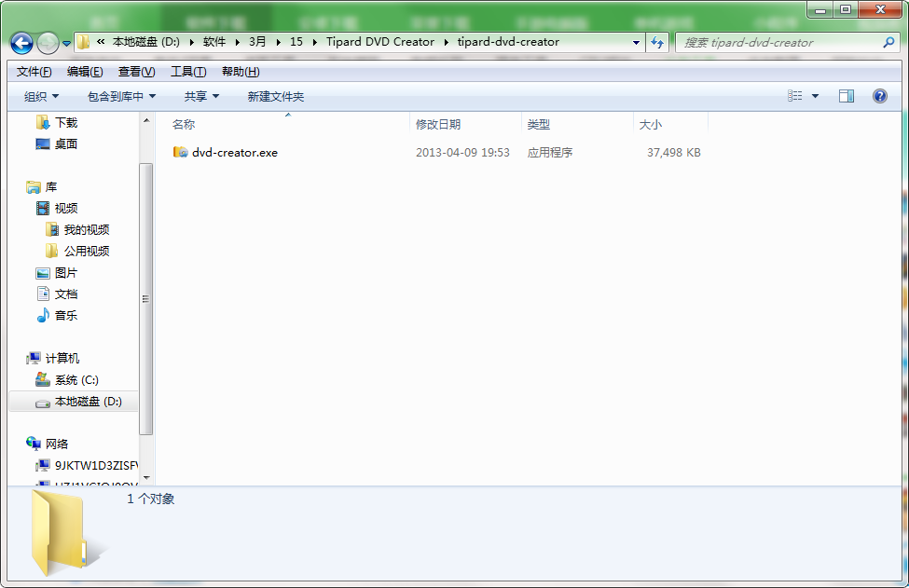
Task: Click Tipard DVD Creator breadcrumb segment
Action: tap(380, 42)
